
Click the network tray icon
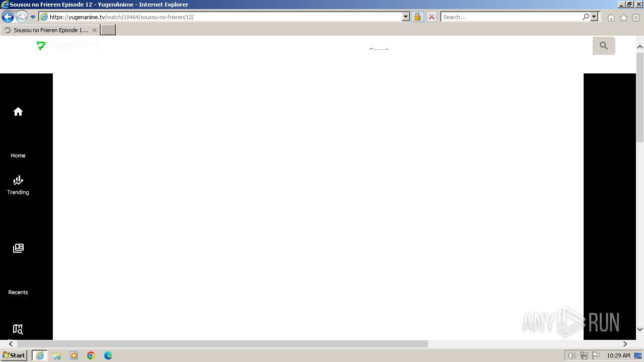point(584,356)
